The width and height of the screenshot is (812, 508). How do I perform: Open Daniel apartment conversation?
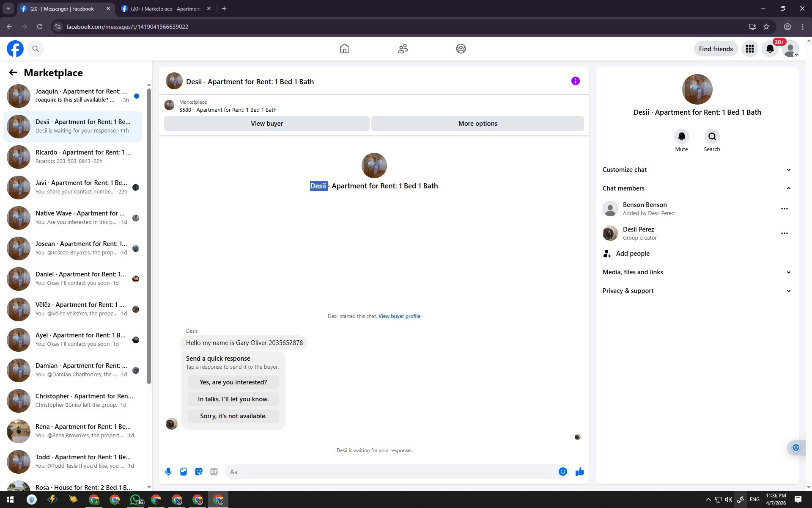click(x=73, y=279)
